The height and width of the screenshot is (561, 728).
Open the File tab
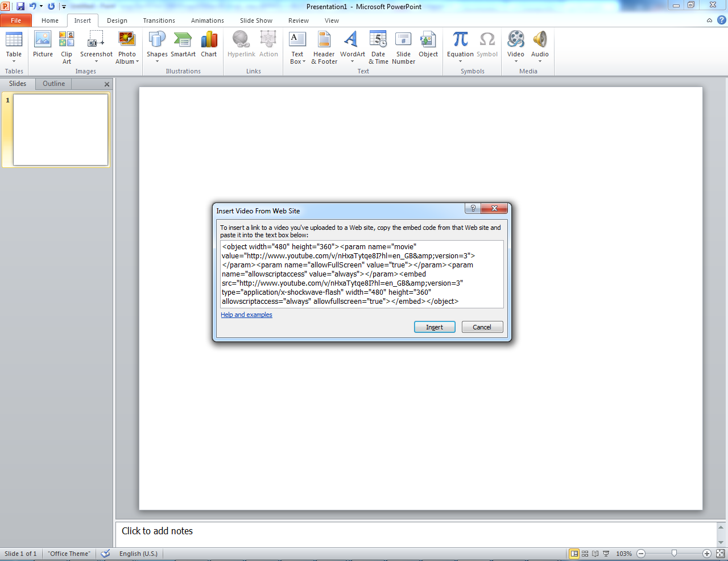click(x=16, y=20)
